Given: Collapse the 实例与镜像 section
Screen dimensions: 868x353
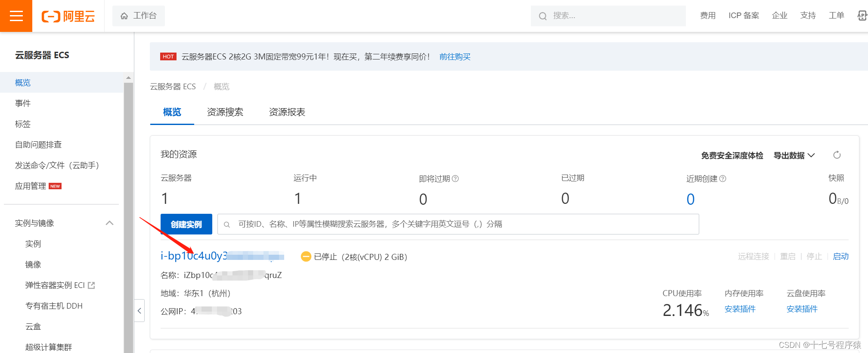Looking at the screenshot, I should pyautogui.click(x=109, y=223).
